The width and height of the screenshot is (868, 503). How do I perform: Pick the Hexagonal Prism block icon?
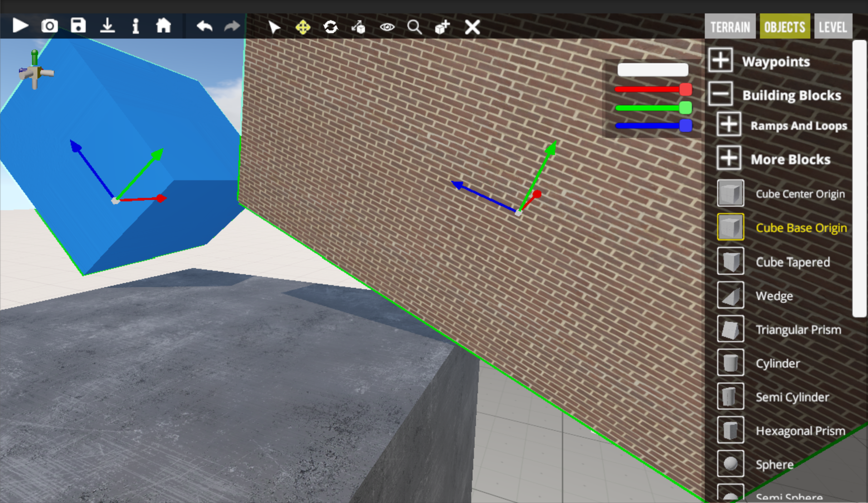tap(730, 430)
